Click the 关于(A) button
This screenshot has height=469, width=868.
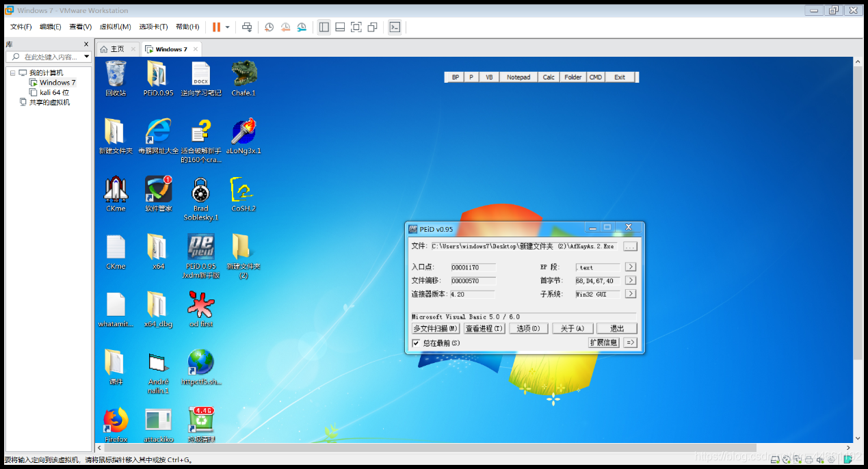pos(573,329)
